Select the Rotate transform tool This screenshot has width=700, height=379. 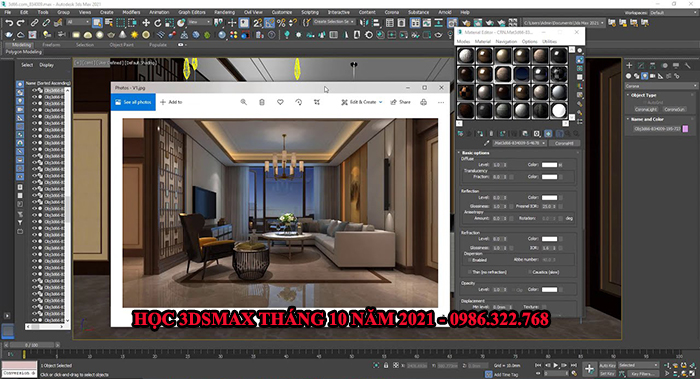[158, 22]
